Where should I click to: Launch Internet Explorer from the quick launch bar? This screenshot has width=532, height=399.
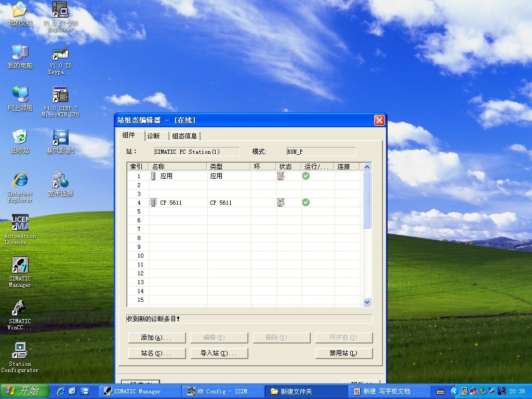pos(61,391)
